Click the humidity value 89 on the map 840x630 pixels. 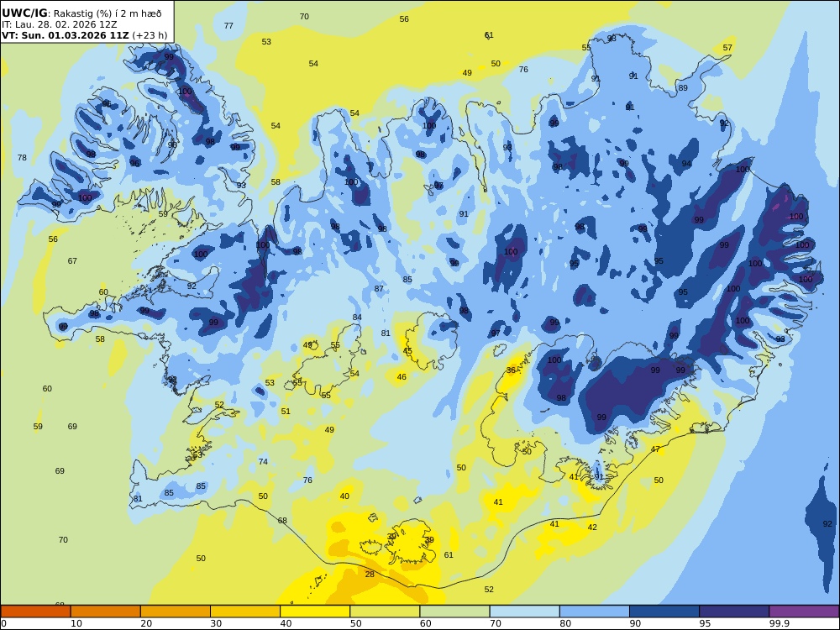[682, 88]
